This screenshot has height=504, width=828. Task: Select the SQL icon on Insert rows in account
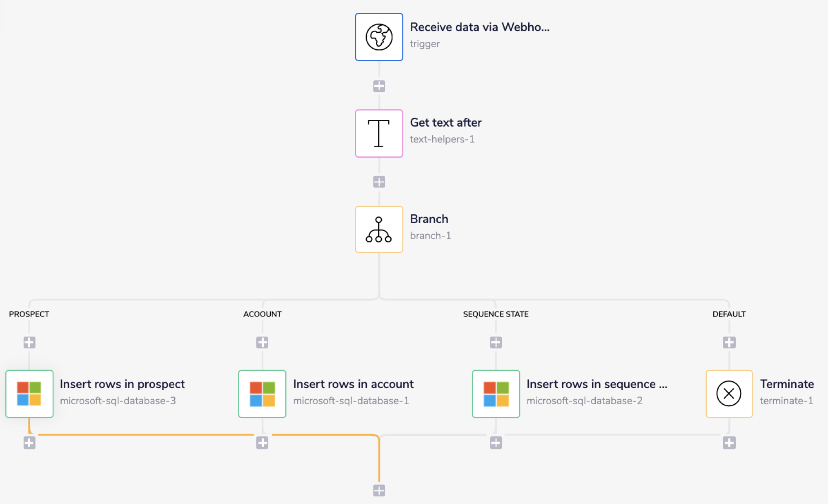click(262, 394)
